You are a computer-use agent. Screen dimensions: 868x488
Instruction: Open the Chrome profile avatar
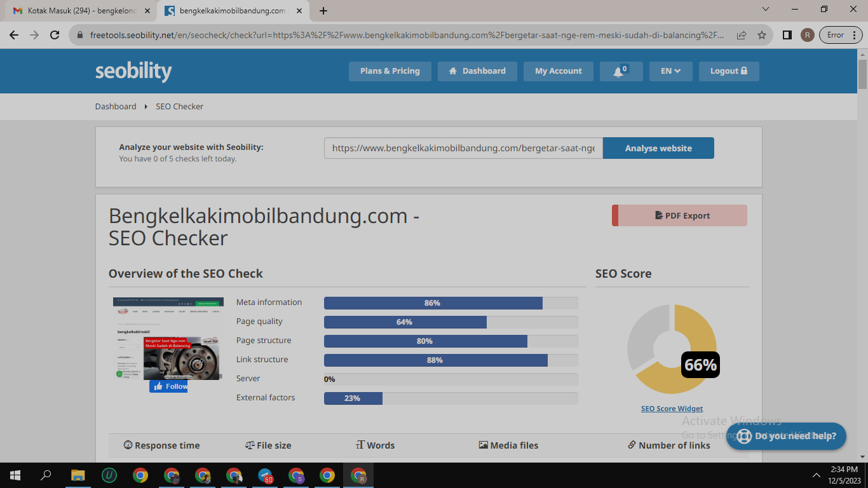[x=807, y=35]
